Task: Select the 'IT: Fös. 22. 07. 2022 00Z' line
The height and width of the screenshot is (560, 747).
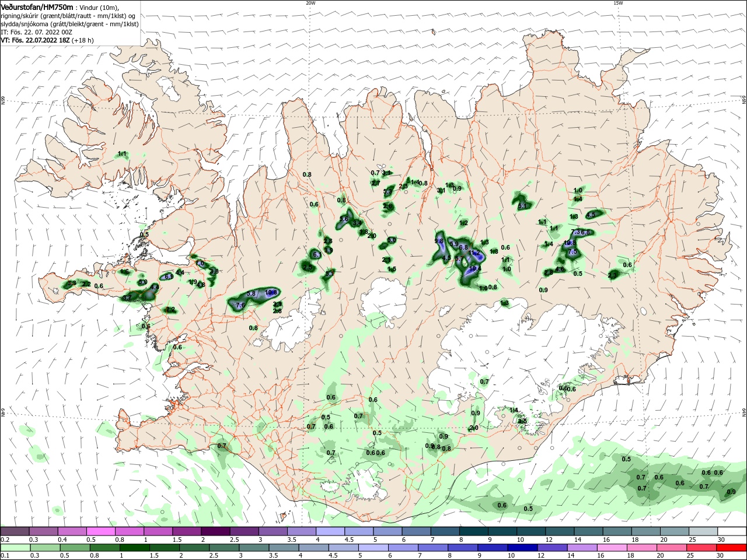Action: [37, 32]
